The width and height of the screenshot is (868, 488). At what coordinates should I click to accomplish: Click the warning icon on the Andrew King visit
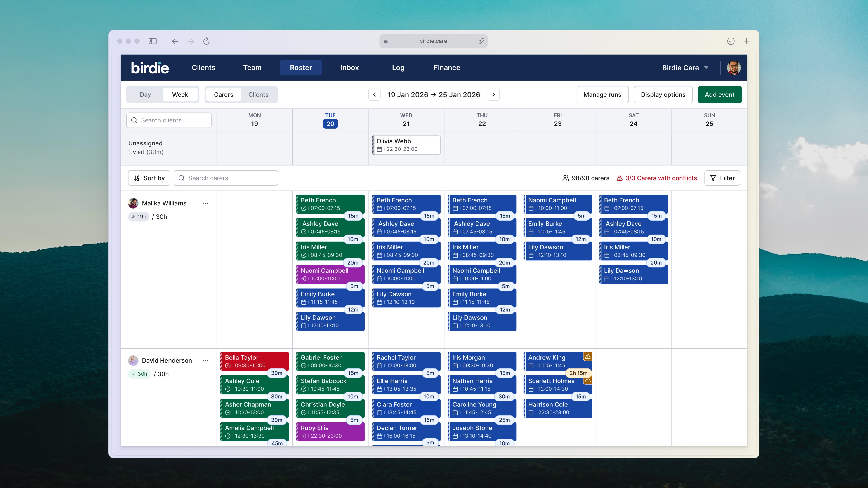tap(588, 356)
